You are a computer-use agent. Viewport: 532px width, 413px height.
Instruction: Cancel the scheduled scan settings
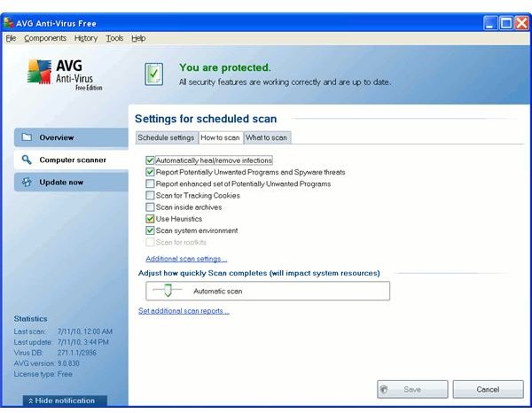(488, 389)
